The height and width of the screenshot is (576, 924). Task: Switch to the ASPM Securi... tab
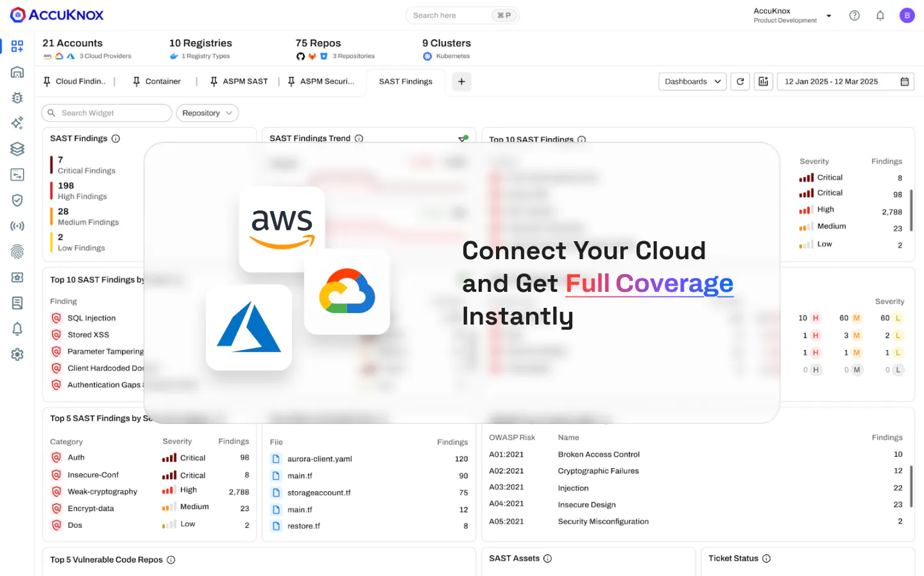pos(321,81)
